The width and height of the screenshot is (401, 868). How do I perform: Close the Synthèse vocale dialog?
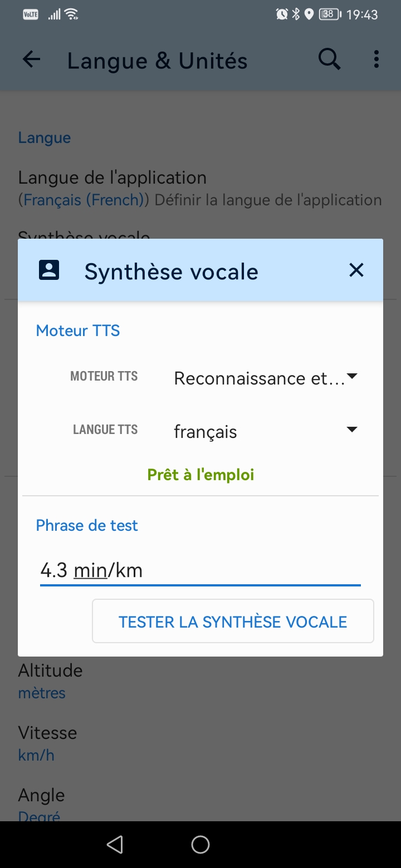[x=356, y=270]
